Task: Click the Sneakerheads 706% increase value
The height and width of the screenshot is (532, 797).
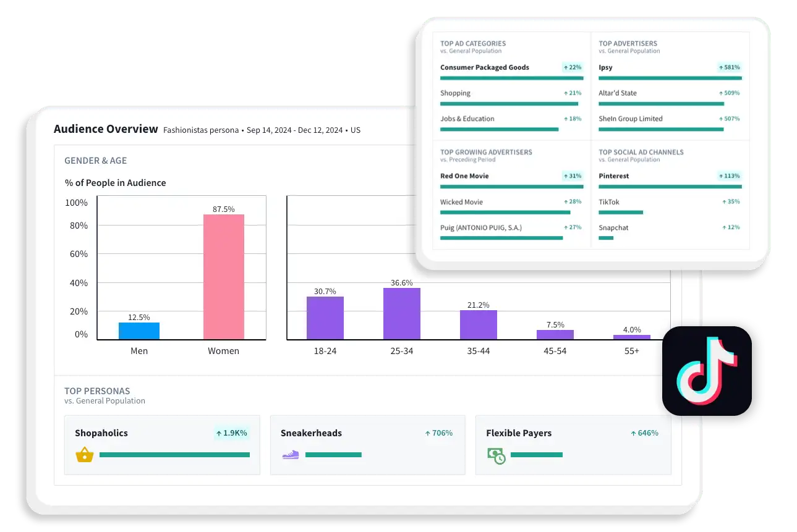Action: (438, 433)
